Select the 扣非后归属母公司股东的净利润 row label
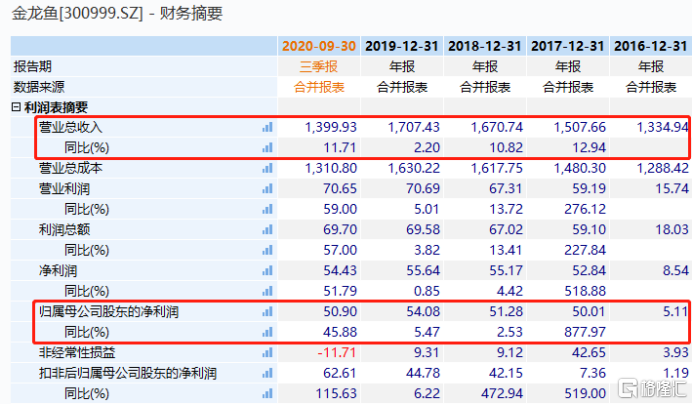This screenshot has width=693, height=405. (128, 373)
